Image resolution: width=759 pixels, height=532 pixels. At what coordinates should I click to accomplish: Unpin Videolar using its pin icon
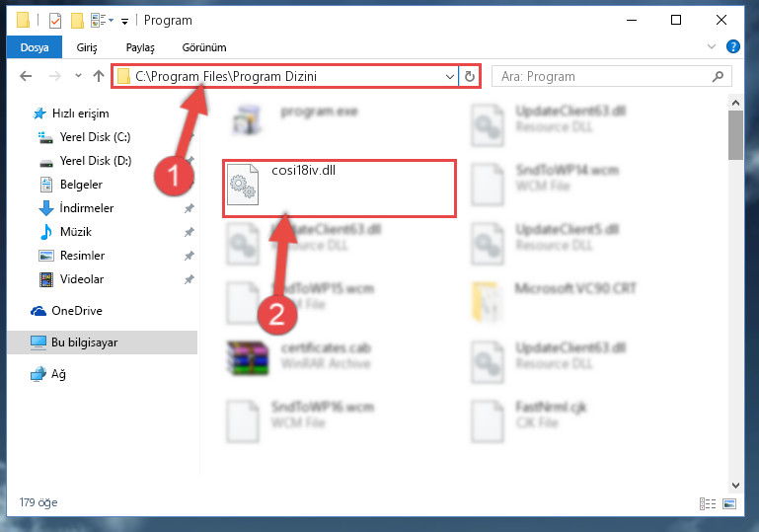pos(189,279)
